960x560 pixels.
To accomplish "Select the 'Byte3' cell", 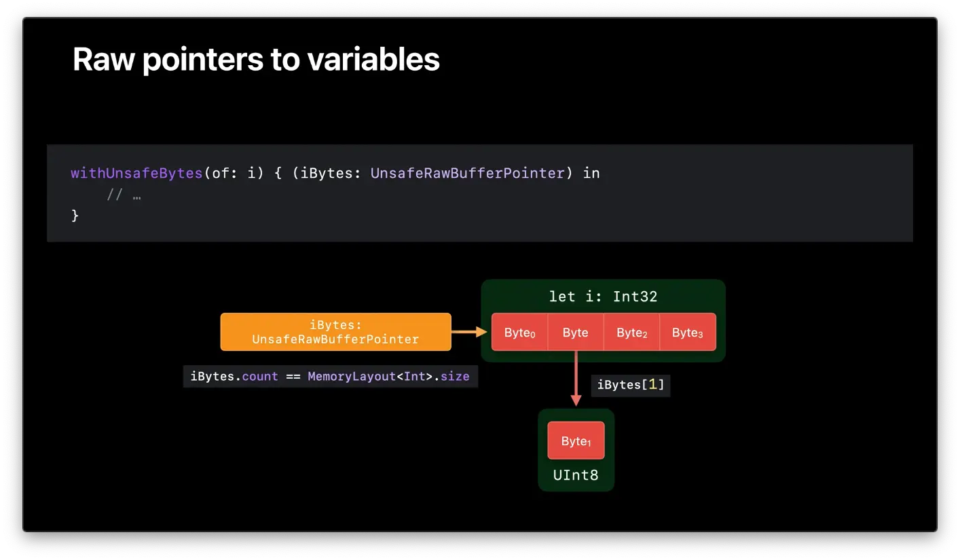I will tap(688, 332).
